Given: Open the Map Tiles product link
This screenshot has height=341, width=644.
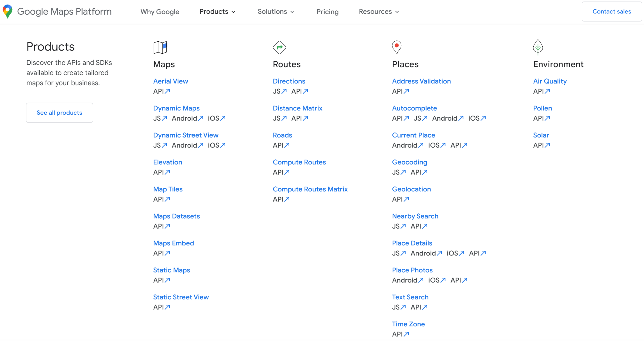Looking at the screenshot, I should [x=168, y=189].
